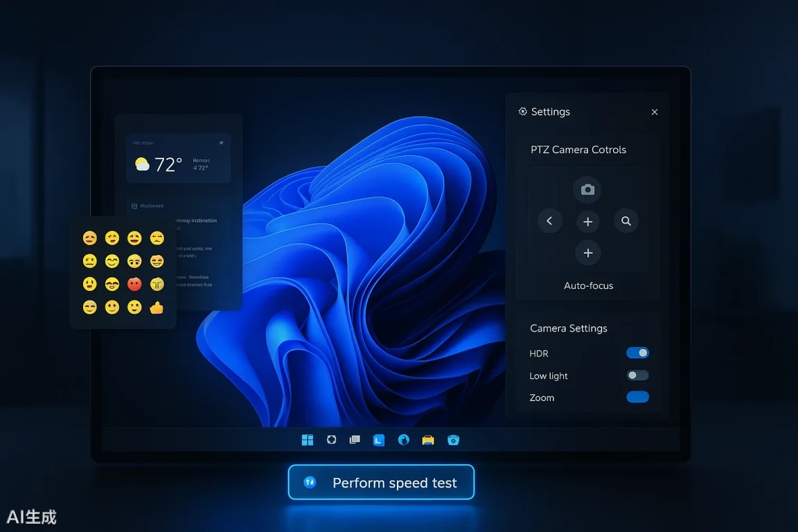The height and width of the screenshot is (532, 798).
Task: Open the magnifier zoom control in PTZ panel
Action: point(626,220)
